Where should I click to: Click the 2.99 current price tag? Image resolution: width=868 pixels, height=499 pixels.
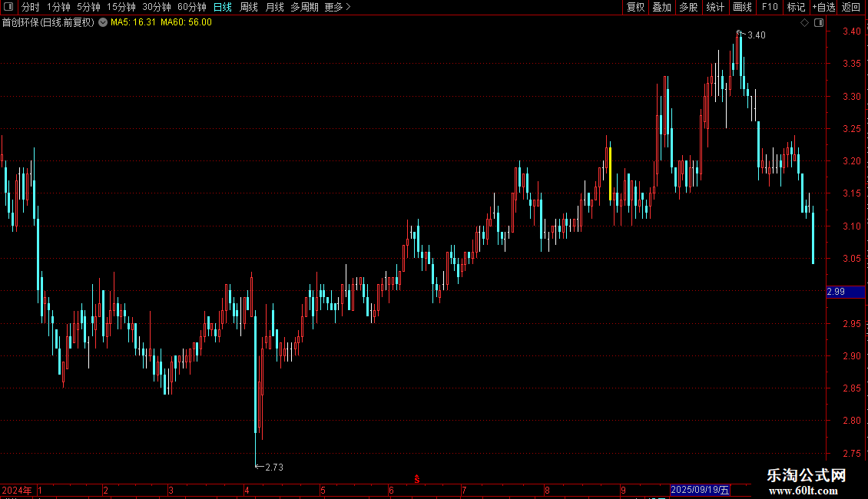pos(845,292)
